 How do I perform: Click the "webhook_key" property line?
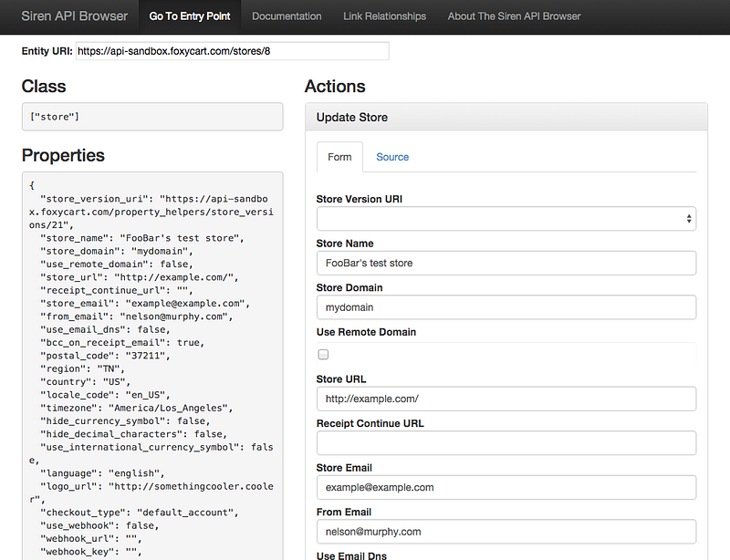pos(90,552)
